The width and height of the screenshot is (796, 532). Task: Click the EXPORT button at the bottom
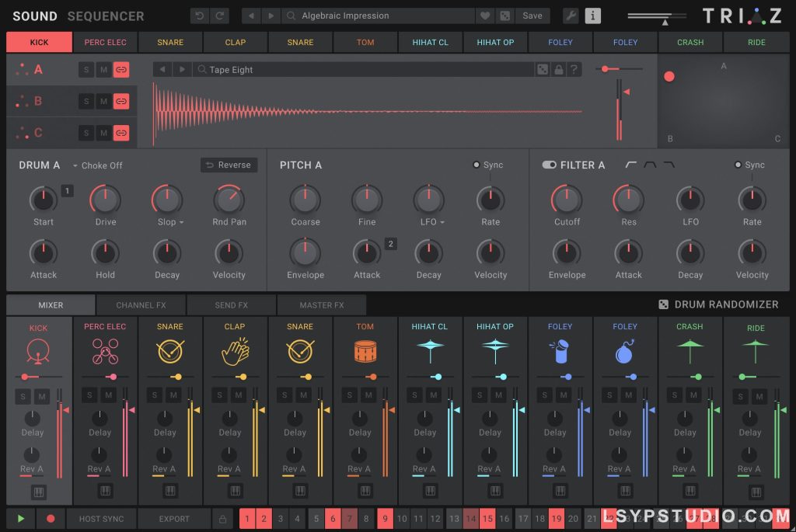click(x=174, y=519)
